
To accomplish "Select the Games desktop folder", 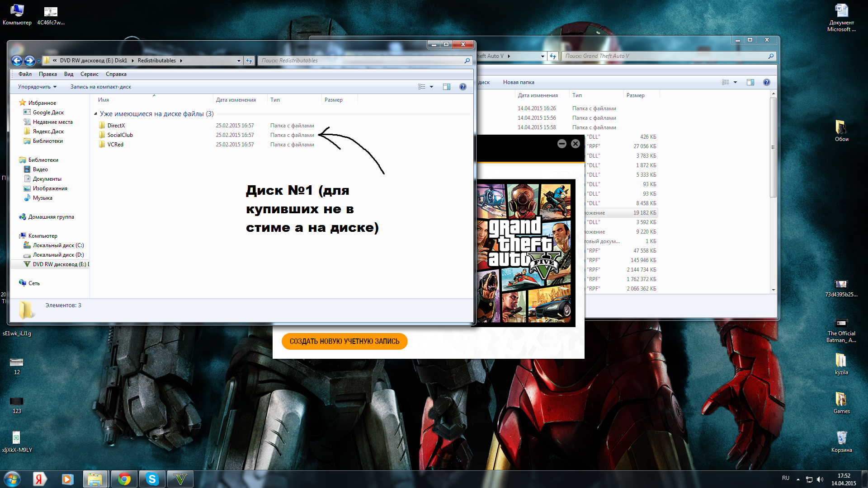I will (841, 403).
